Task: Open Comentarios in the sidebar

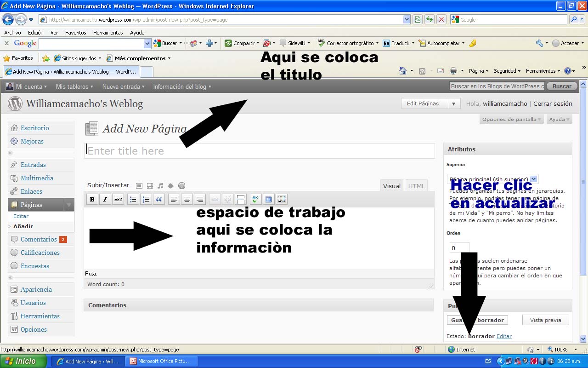Action: coord(39,239)
